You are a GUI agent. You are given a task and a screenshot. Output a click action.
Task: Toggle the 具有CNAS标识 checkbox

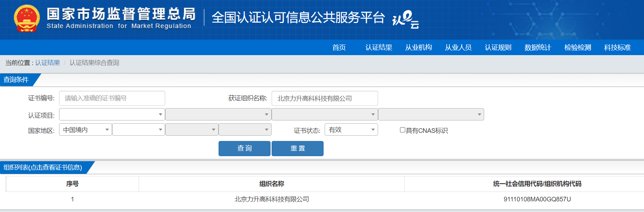click(402, 130)
